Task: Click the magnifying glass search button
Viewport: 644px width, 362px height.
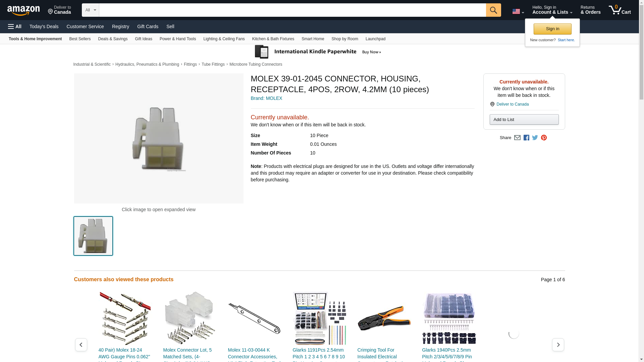Action: tap(493, 10)
